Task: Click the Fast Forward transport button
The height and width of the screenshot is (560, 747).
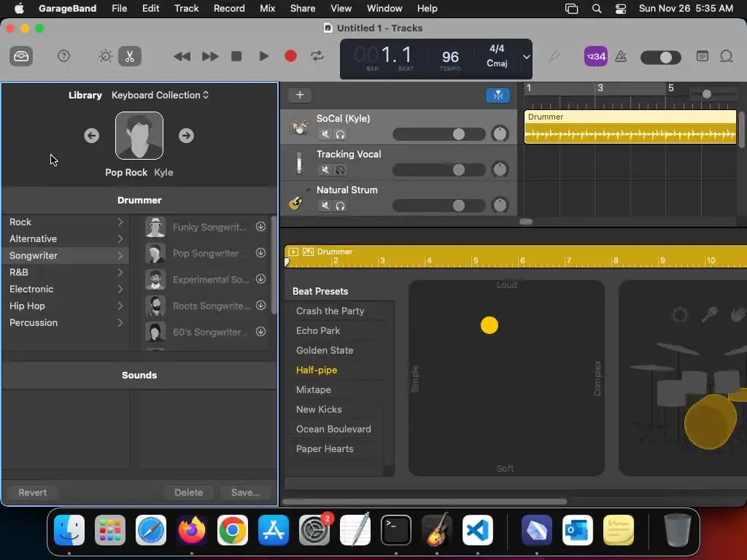Action: pos(209,57)
